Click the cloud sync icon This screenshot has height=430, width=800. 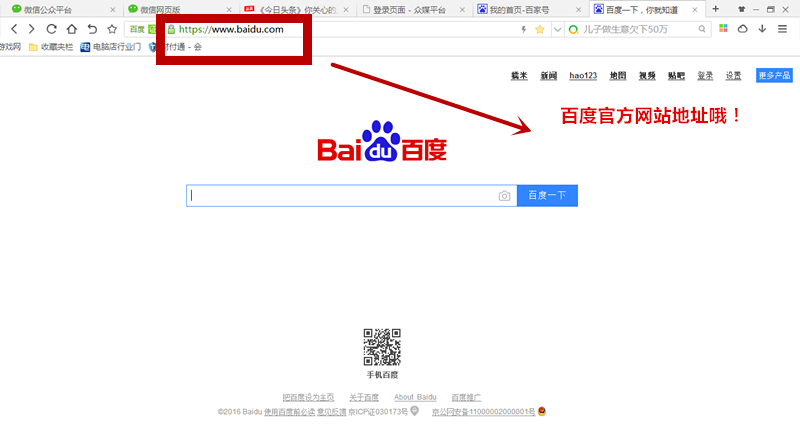coord(742,29)
